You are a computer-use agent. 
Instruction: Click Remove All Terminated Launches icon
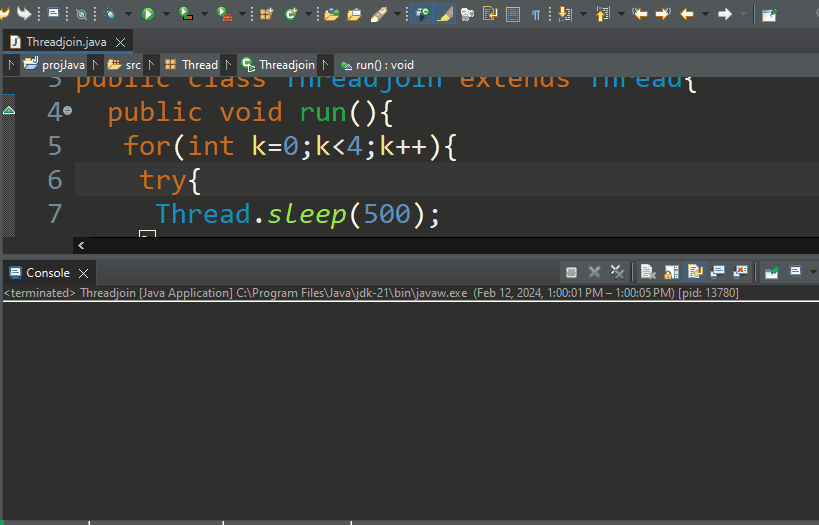click(617, 272)
